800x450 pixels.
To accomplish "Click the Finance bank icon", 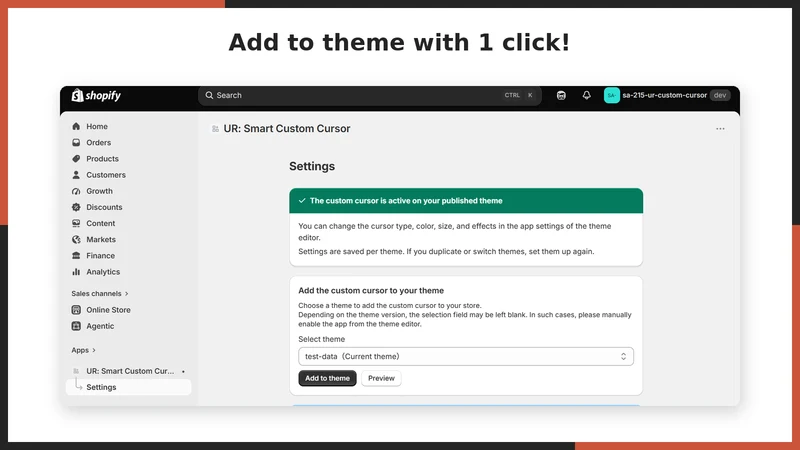I will click(76, 256).
